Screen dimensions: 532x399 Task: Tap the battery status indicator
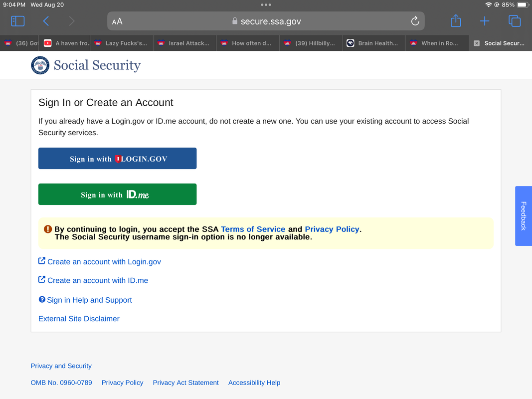pos(523,5)
